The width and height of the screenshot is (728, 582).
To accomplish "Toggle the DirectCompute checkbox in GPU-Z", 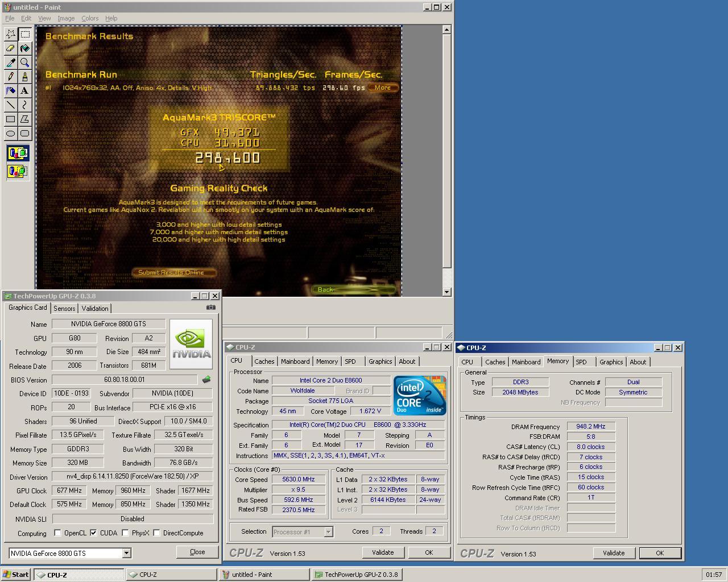I will [x=156, y=533].
